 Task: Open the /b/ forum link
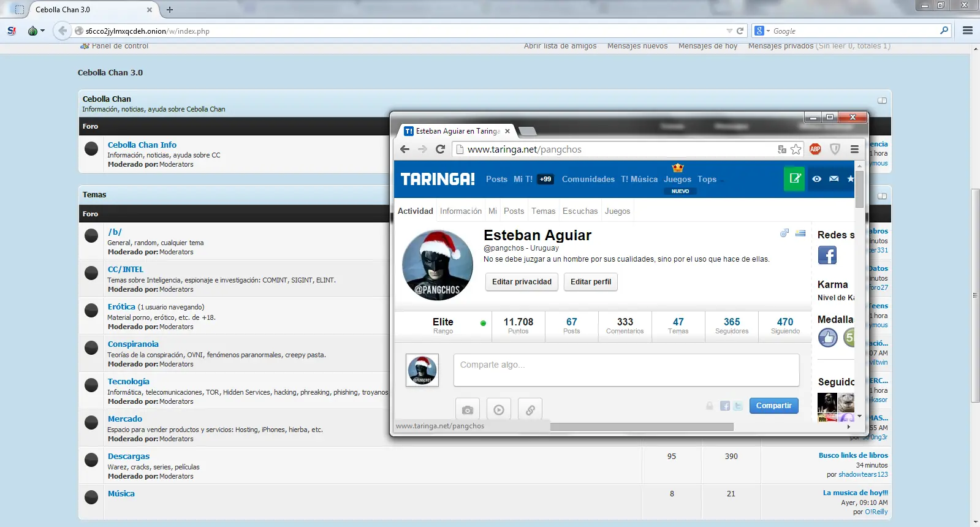tap(115, 232)
